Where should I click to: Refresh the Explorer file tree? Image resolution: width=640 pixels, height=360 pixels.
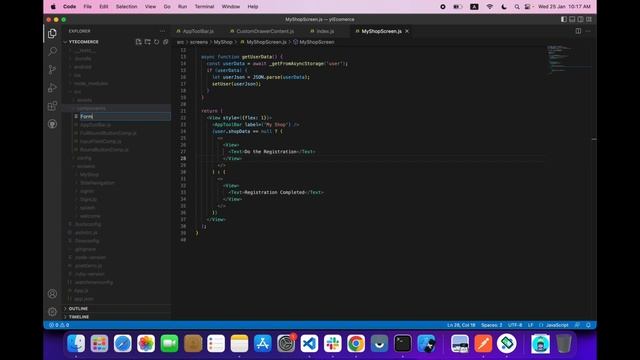[x=156, y=42]
